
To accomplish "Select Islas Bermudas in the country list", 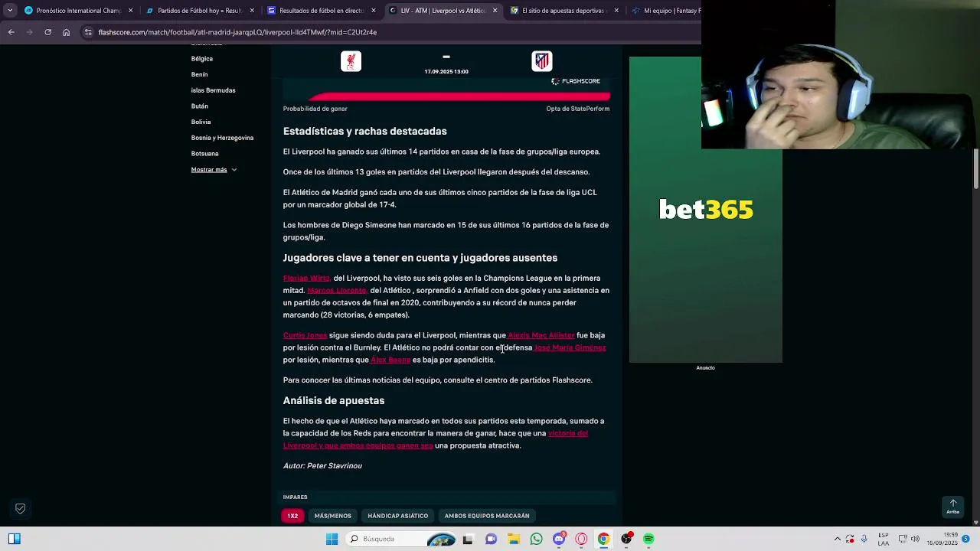I will pyautogui.click(x=213, y=90).
